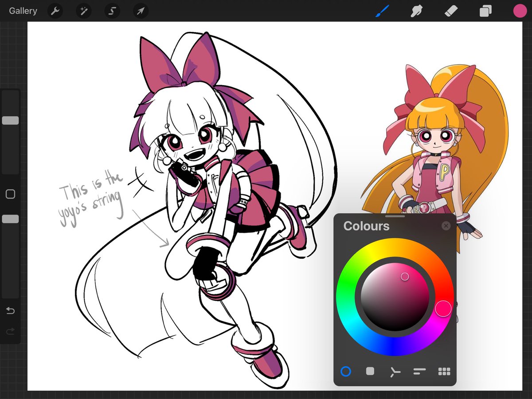Switch to the Classic square colour tab
Screen dimensions: 532x399
click(x=370, y=372)
